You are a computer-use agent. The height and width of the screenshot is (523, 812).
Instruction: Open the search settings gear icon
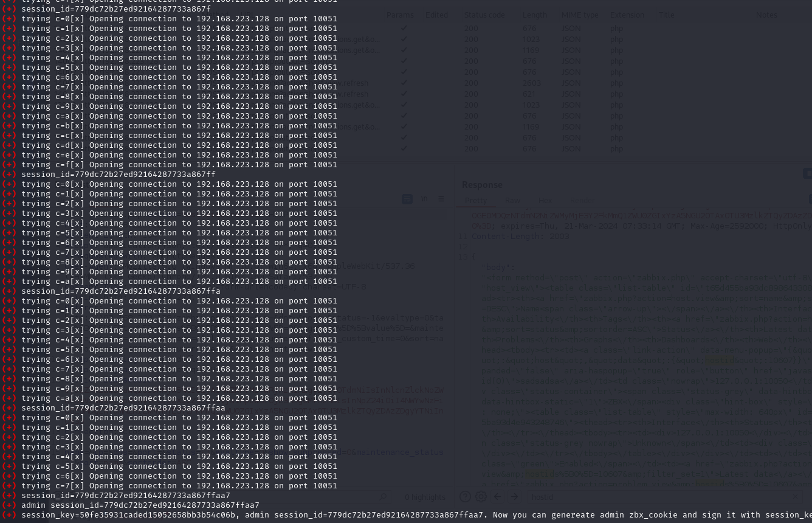[481, 497]
